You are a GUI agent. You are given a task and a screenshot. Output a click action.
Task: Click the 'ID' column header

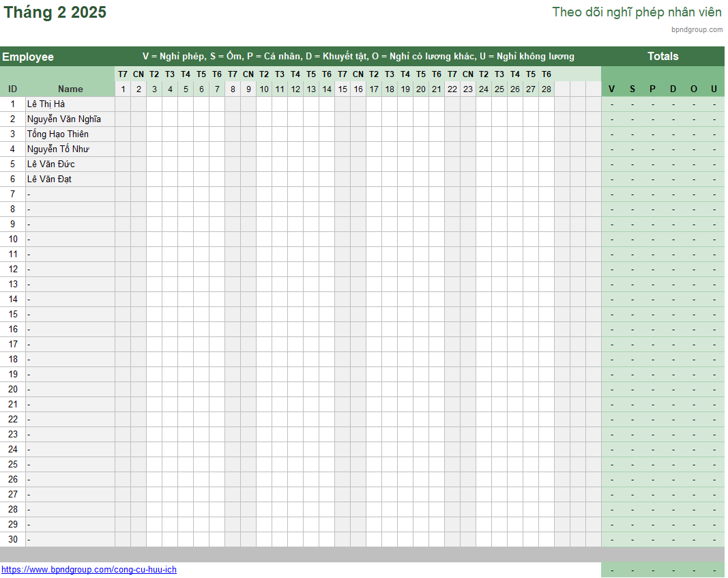12,89
